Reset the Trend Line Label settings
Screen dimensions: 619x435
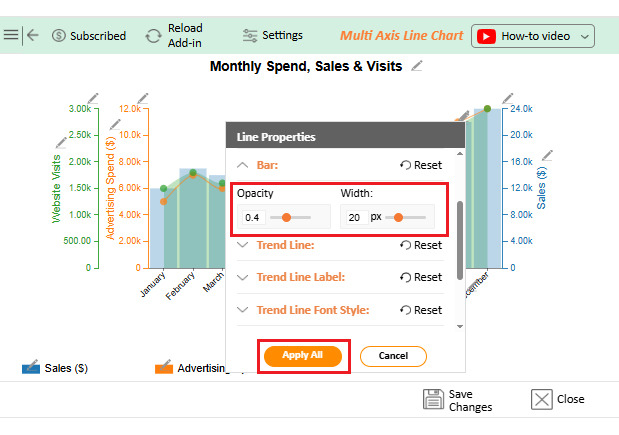pyautogui.click(x=421, y=277)
